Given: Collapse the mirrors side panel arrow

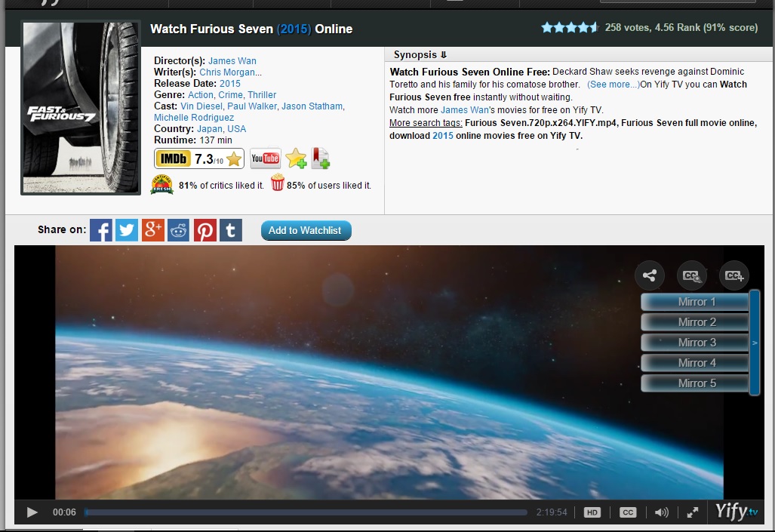Looking at the screenshot, I should pyautogui.click(x=755, y=343).
